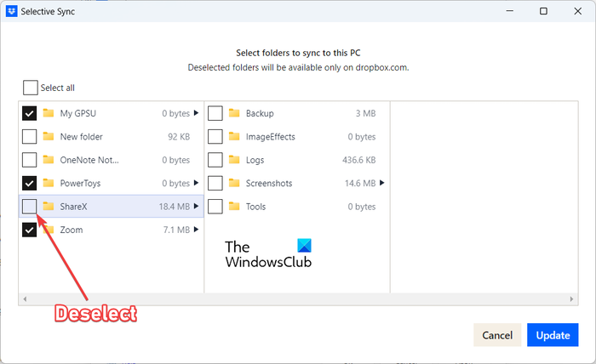This screenshot has height=364, width=596.
Task: Minimize the Selective Sync window
Action: [510, 11]
